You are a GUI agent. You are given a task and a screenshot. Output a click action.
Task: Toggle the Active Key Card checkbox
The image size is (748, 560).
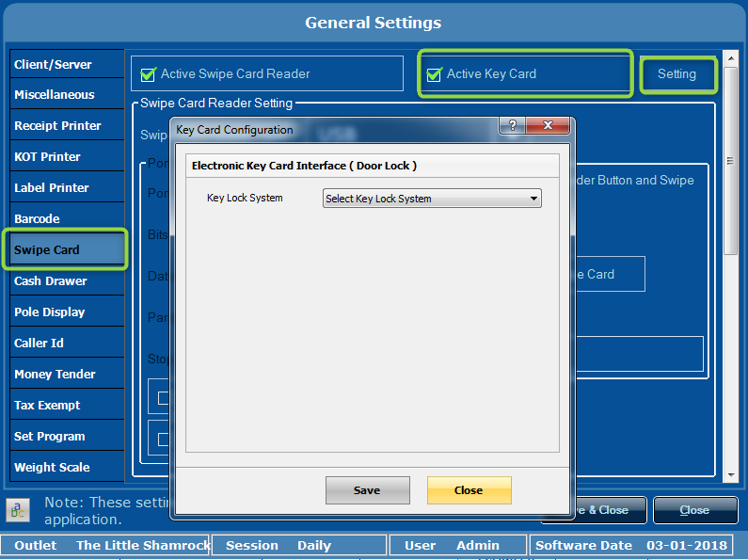coord(434,74)
